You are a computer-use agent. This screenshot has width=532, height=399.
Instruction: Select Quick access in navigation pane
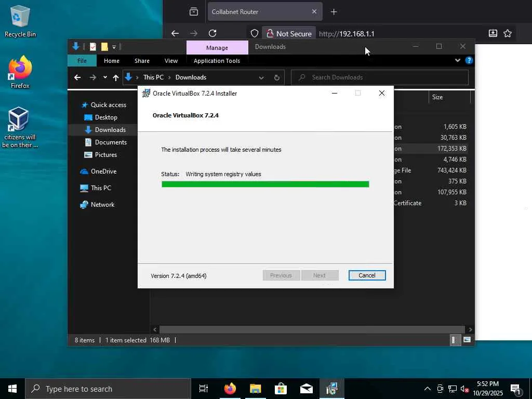coord(108,105)
